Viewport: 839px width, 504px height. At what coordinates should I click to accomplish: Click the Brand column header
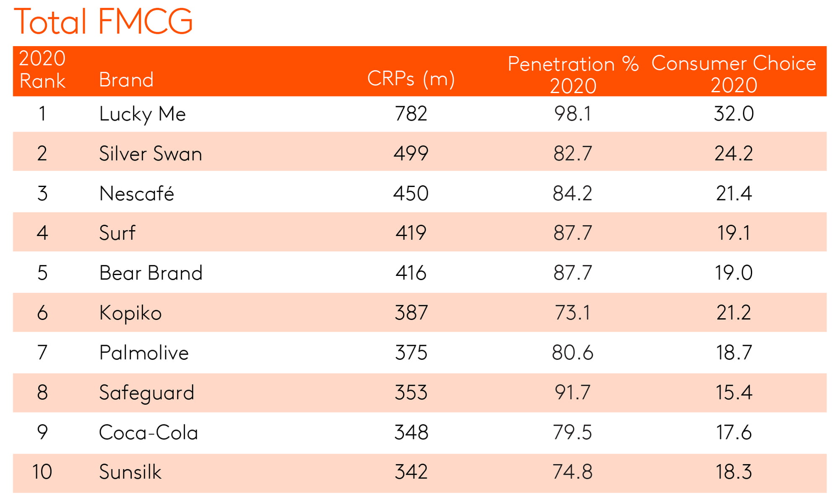tap(126, 80)
